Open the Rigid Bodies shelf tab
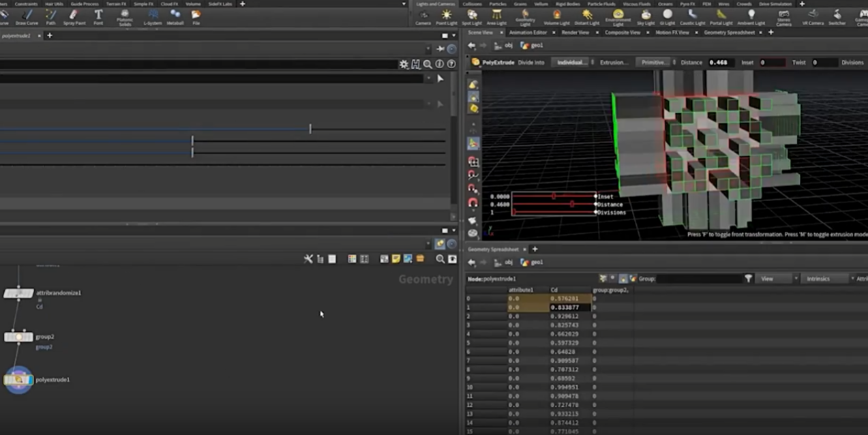This screenshot has height=435, width=868. (x=567, y=4)
